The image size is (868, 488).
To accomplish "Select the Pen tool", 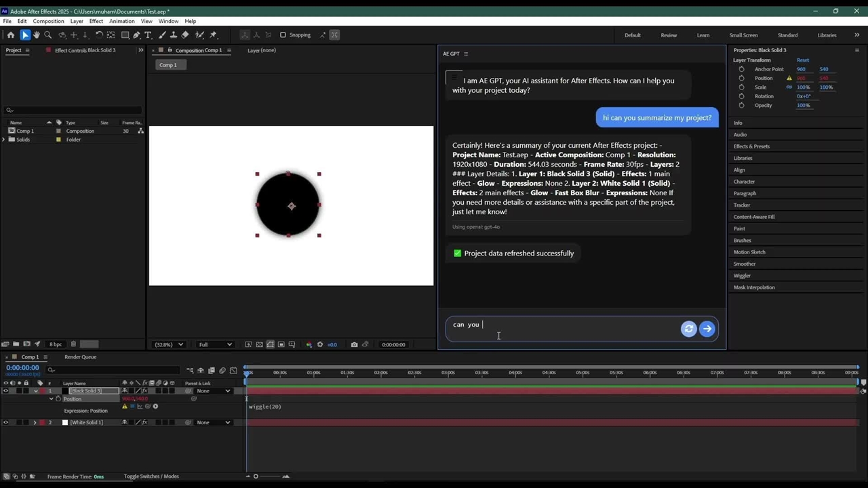I will pos(136,35).
